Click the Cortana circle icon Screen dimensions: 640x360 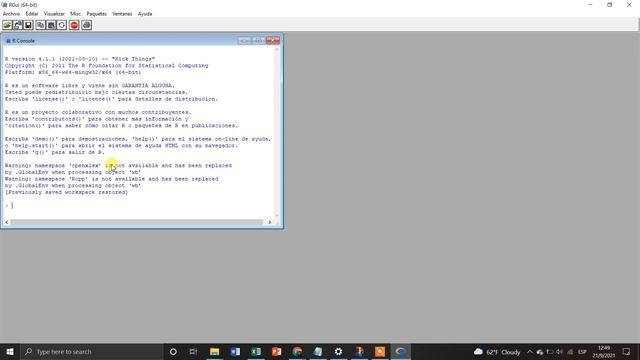173,351
